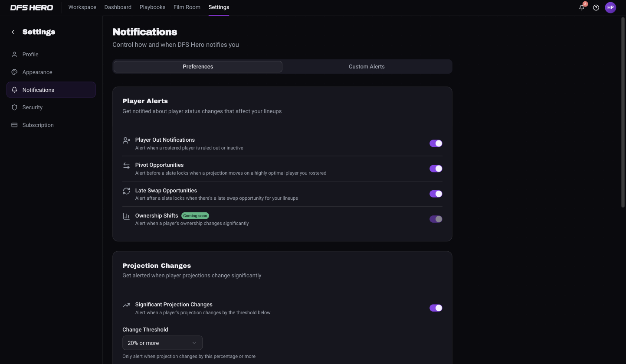Viewport: 626px width, 364px height.
Task: Go back using the Settings arrow
Action: pos(13,32)
